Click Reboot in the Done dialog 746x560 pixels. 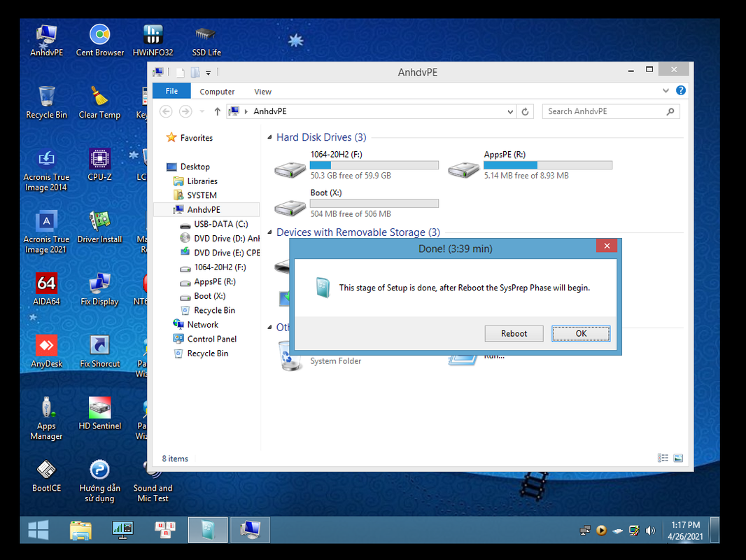(x=514, y=333)
